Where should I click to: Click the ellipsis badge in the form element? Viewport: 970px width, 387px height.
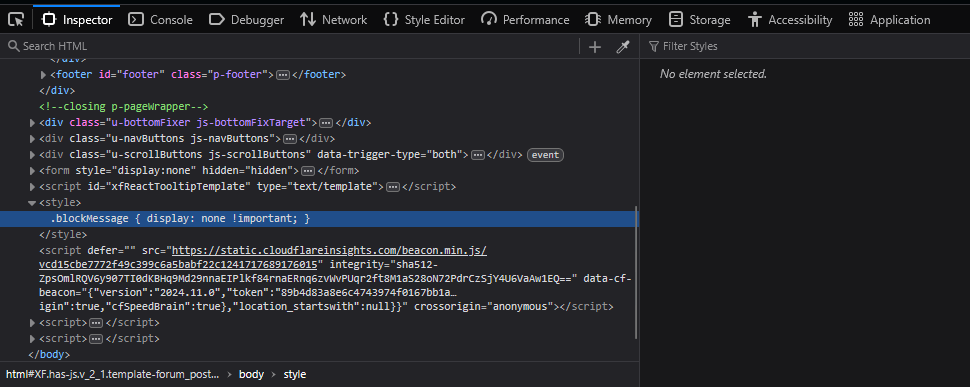(x=308, y=171)
